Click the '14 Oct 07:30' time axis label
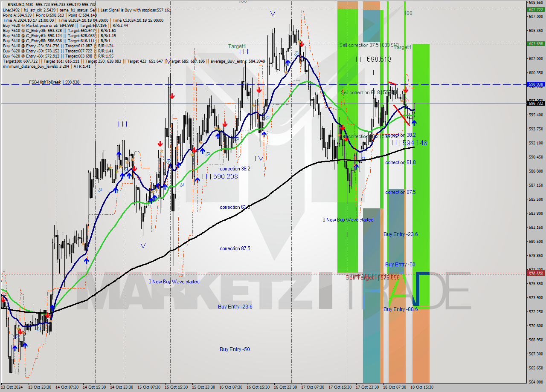This screenshot has height=392, width=546. tap(67, 387)
